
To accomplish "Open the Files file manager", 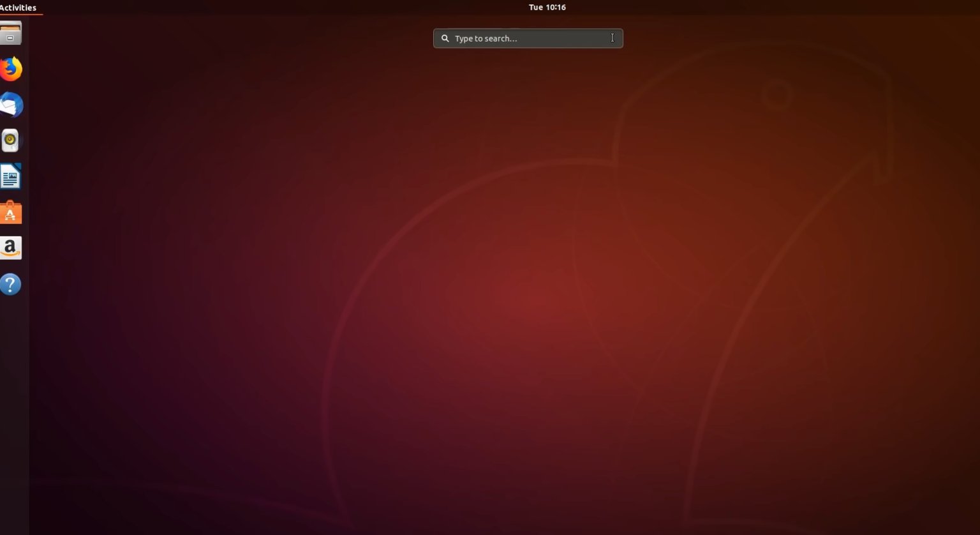I will 10,33.
